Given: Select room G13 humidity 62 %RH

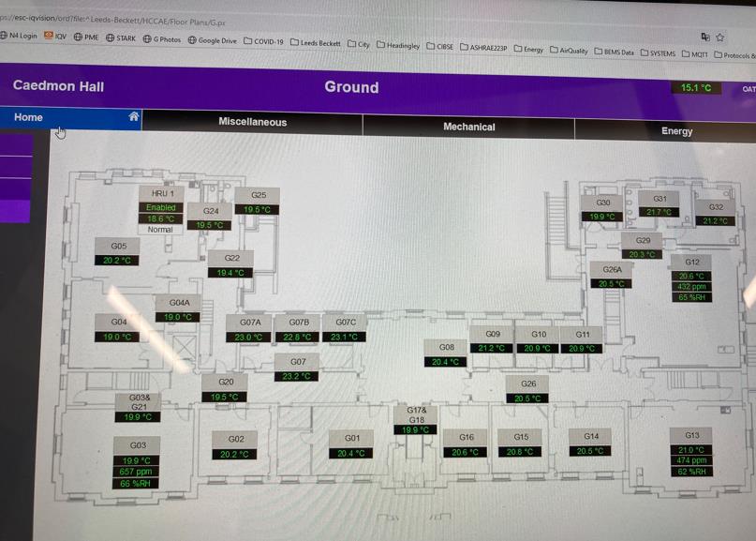Looking at the screenshot, I should (x=691, y=472).
